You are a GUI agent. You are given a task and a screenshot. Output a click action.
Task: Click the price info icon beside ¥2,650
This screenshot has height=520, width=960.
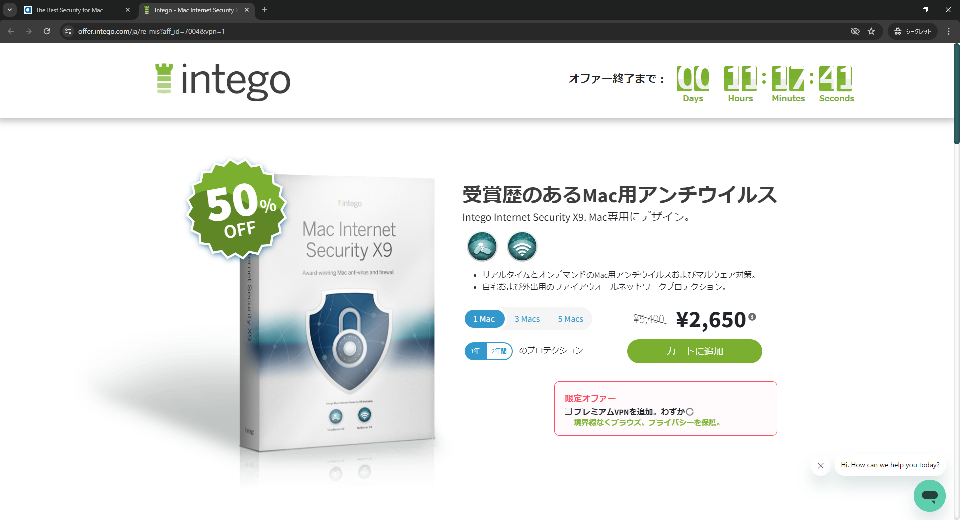tap(752, 317)
